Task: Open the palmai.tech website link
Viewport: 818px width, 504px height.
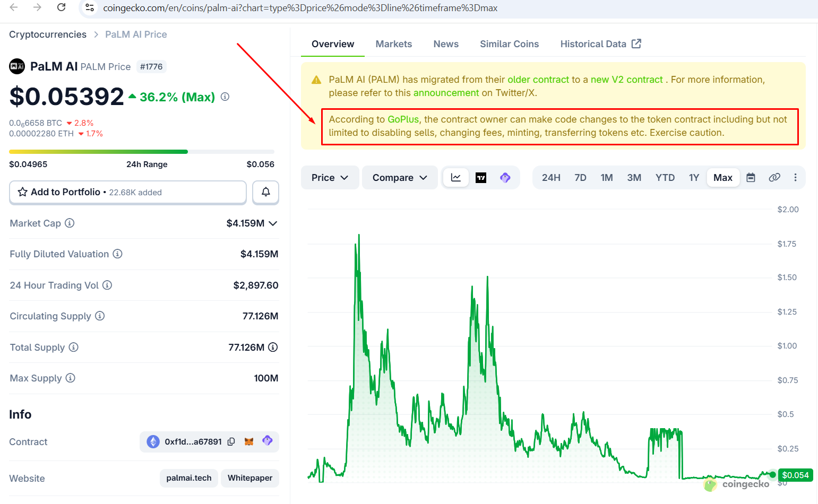Action: coord(189,478)
